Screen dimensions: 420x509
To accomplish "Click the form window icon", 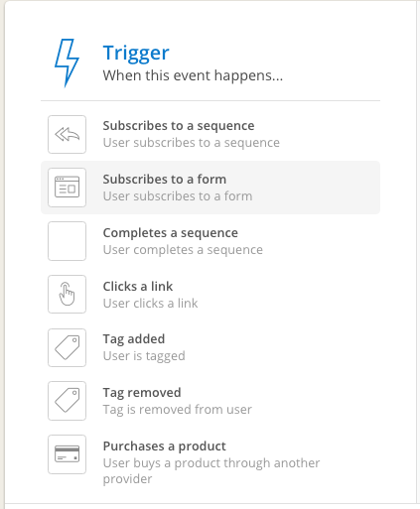I will [x=67, y=188].
